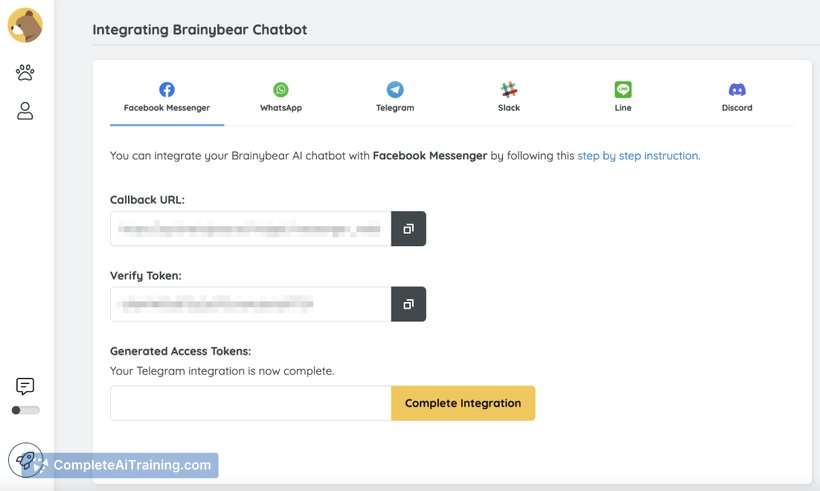Switch to the Line tab

tap(623, 97)
